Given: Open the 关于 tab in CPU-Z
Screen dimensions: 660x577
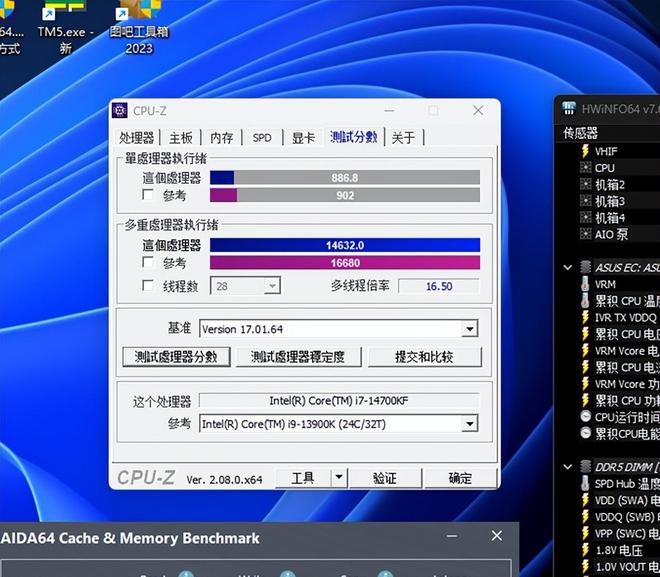Looking at the screenshot, I should point(403,138).
